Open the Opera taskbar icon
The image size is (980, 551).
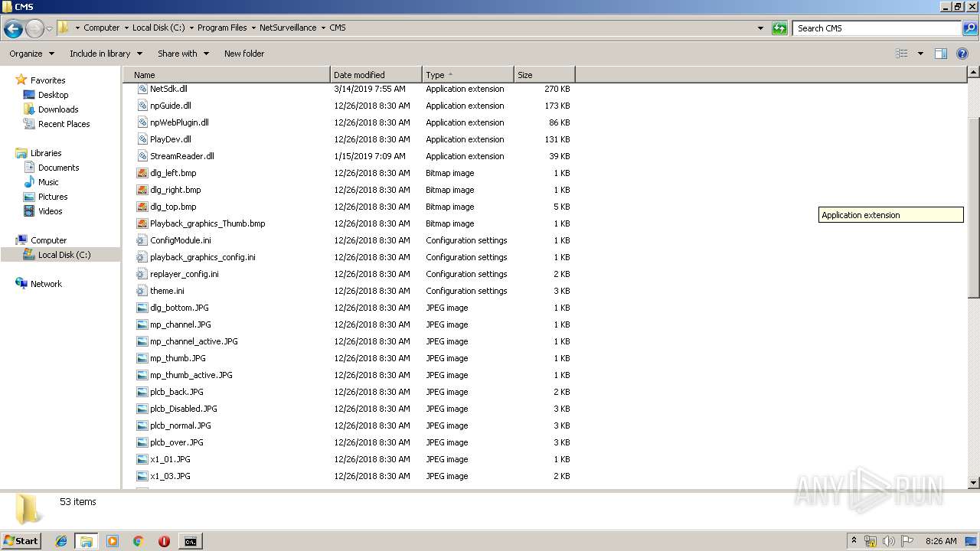164,541
